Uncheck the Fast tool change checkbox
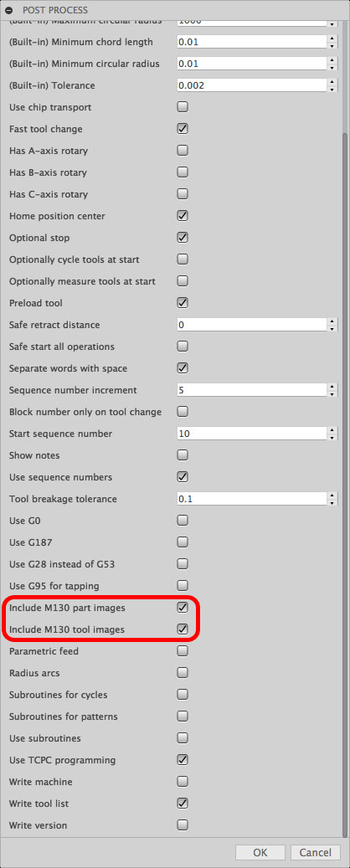 pyautogui.click(x=183, y=128)
